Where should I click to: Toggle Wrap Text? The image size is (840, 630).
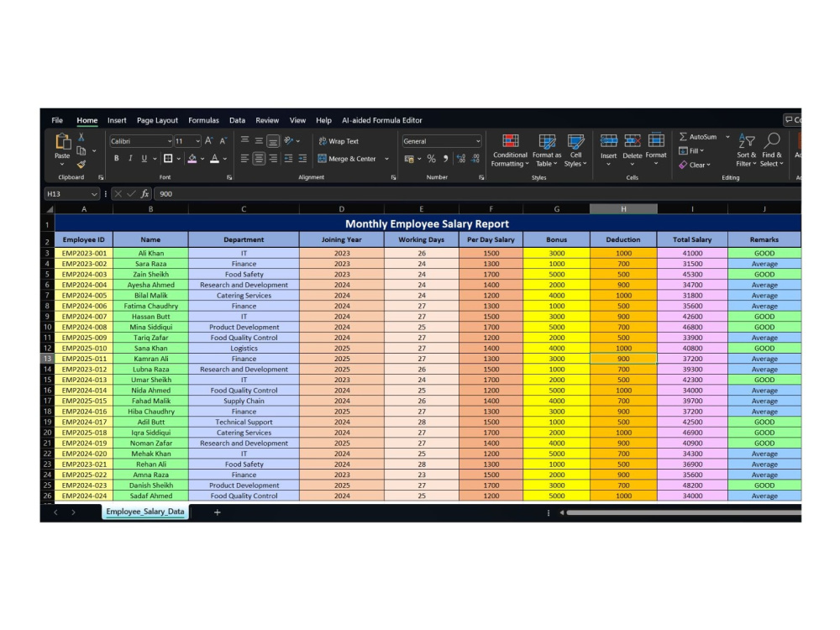(x=339, y=141)
